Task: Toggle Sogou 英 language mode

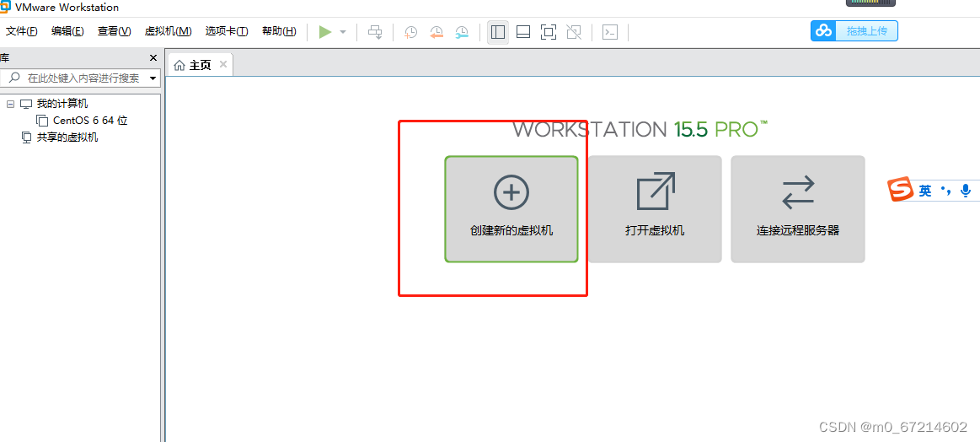Action: pyautogui.click(x=925, y=191)
